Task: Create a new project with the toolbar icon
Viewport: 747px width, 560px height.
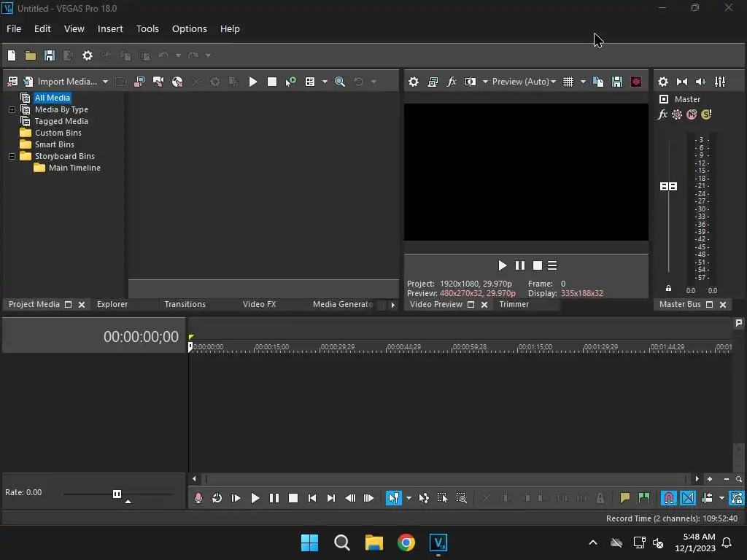Action: [12, 55]
